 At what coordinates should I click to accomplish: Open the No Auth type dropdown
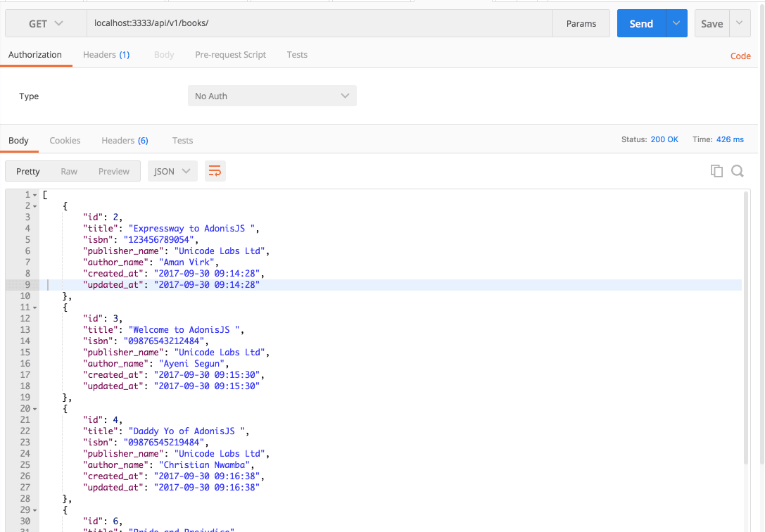tap(272, 96)
